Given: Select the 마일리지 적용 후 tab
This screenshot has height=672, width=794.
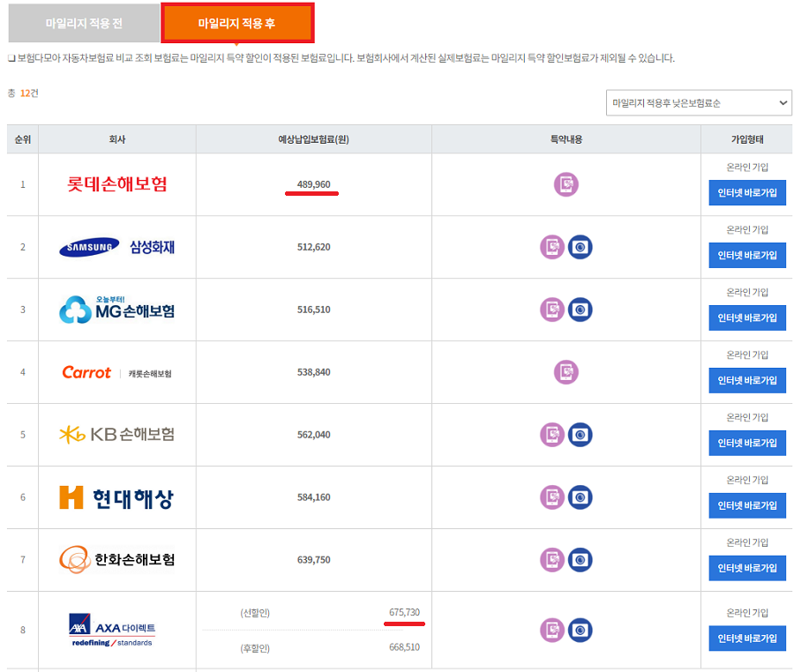Looking at the screenshot, I should [237, 23].
